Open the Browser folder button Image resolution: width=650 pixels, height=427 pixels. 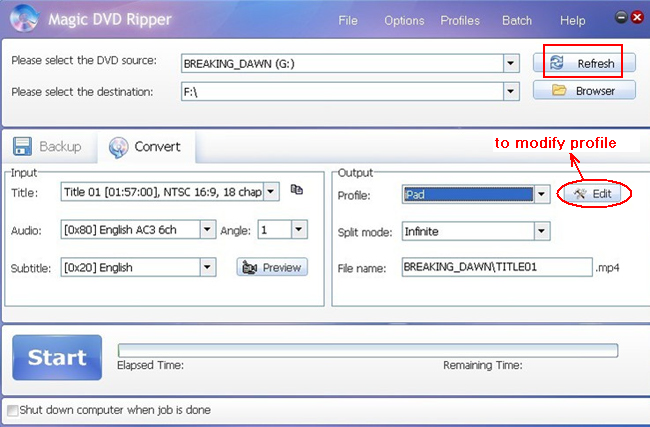(x=584, y=90)
